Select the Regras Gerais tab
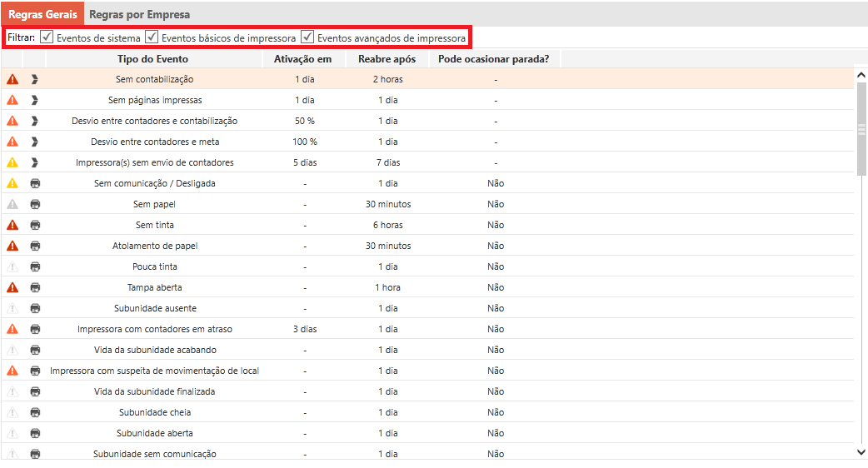Image resolution: width=868 pixels, height=468 pixels. point(42,14)
